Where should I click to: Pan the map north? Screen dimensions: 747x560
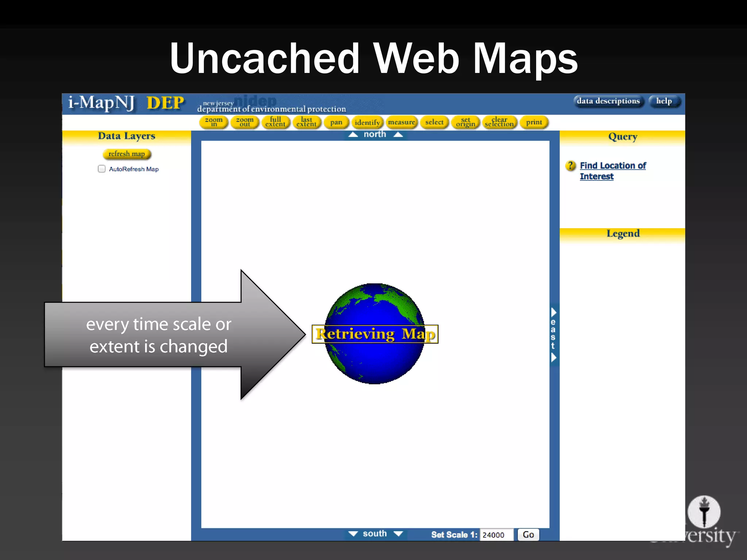click(375, 135)
